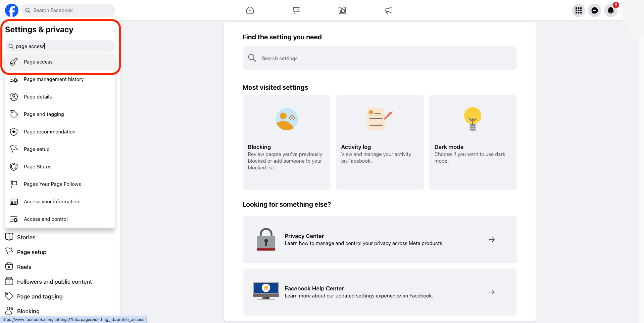Select Page recommendation result
The height and width of the screenshot is (323, 644).
point(60,132)
